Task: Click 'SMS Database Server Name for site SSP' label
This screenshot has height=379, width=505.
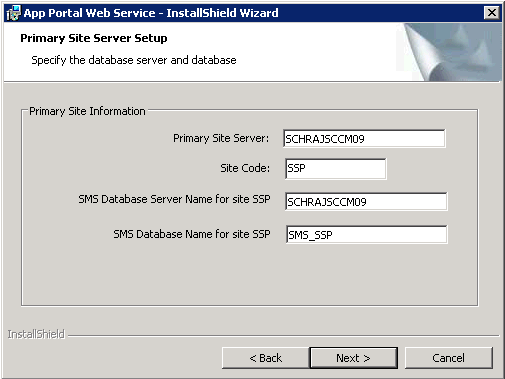Action: (174, 199)
